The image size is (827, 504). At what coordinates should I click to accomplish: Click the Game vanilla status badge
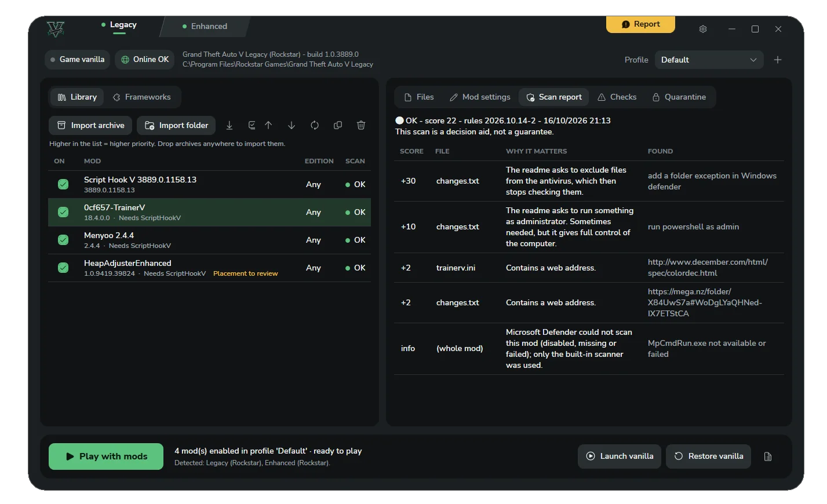[77, 59]
